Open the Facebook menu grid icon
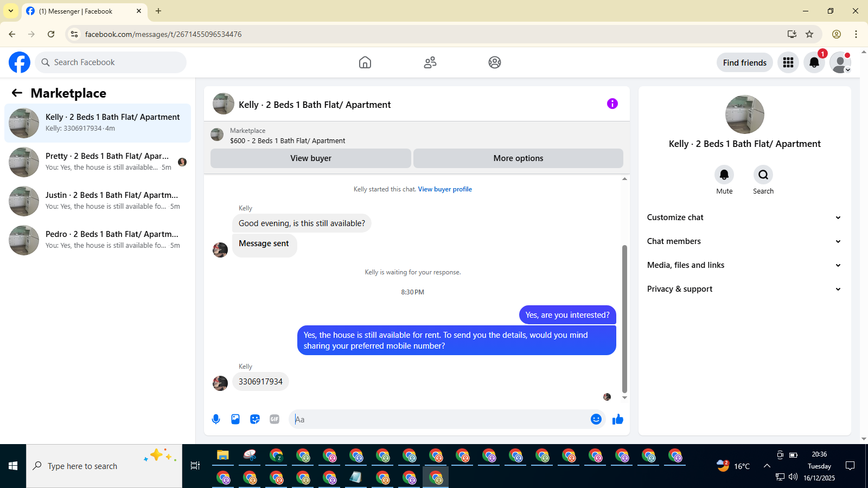The width and height of the screenshot is (868, 488). pos(788,62)
